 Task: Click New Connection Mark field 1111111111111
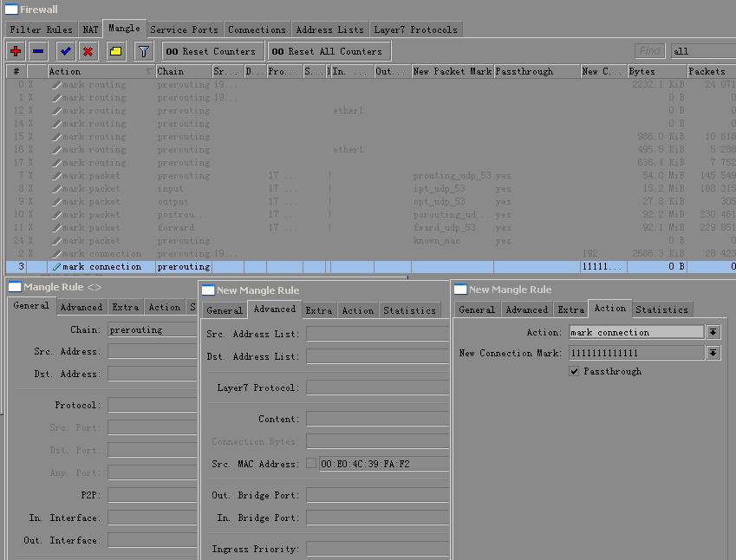click(x=636, y=353)
